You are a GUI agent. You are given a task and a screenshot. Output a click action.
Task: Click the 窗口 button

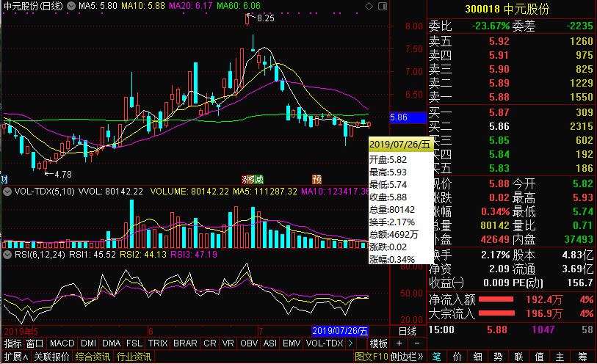[x=35, y=343]
